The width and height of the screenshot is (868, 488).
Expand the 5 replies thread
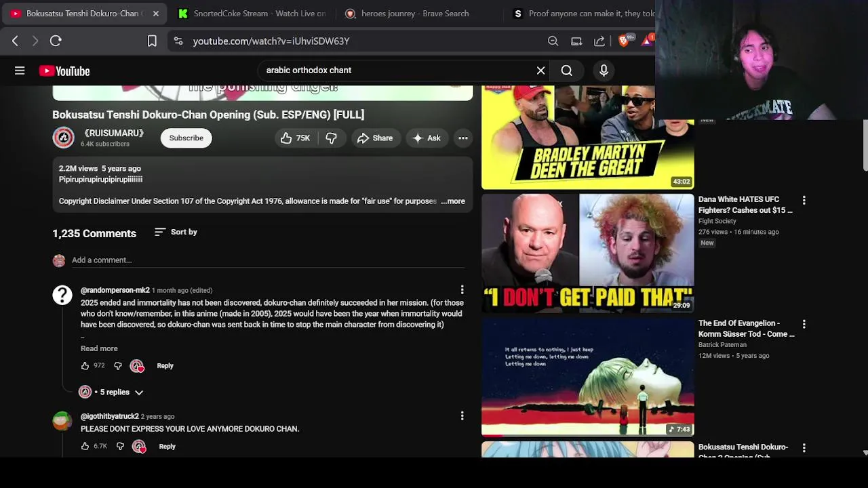tap(113, 392)
